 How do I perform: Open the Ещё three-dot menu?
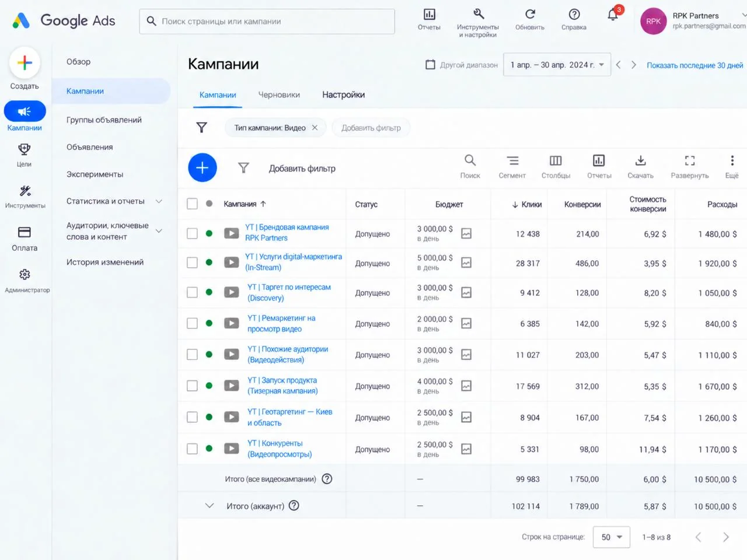coord(732,160)
